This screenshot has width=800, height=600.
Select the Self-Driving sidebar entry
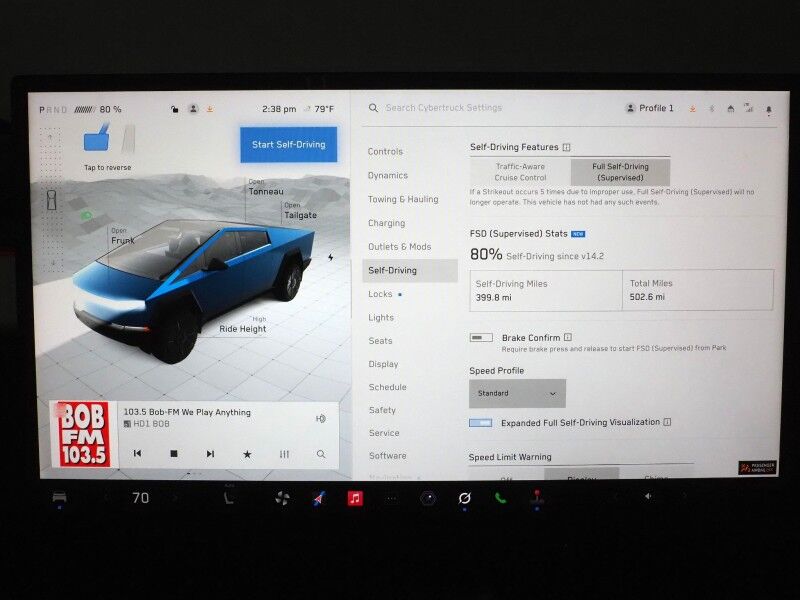pyautogui.click(x=410, y=270)
